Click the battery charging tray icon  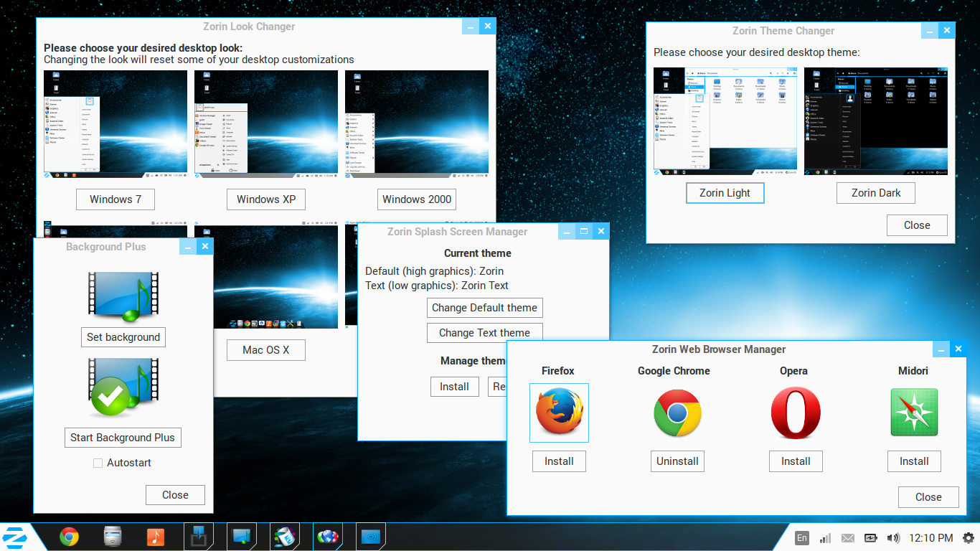(x=871, y=538)
